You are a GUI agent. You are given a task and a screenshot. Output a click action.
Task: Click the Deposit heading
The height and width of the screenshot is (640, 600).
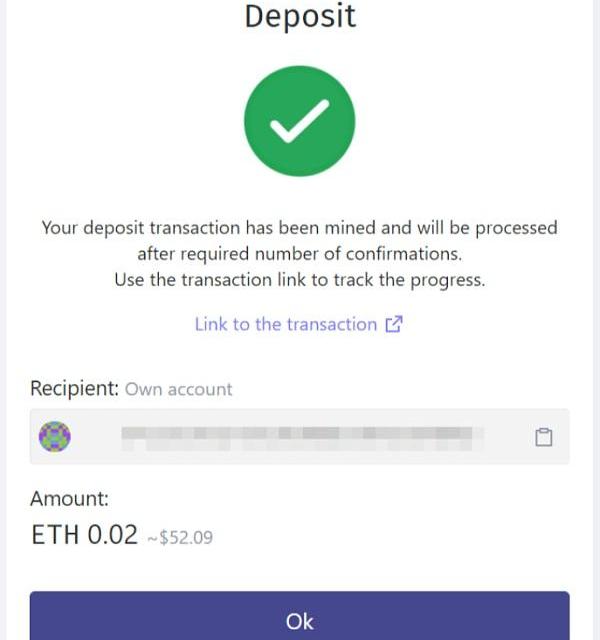pos(300,16)
